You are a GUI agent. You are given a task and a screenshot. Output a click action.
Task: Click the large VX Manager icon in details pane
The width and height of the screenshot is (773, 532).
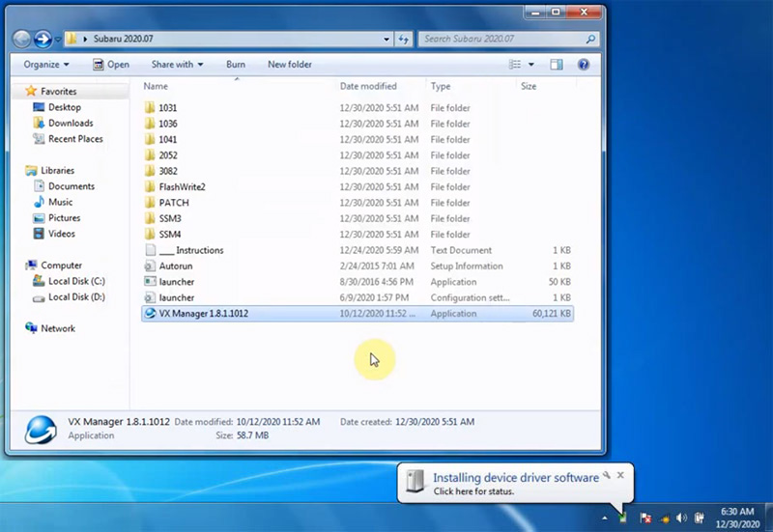pos(41,430)
